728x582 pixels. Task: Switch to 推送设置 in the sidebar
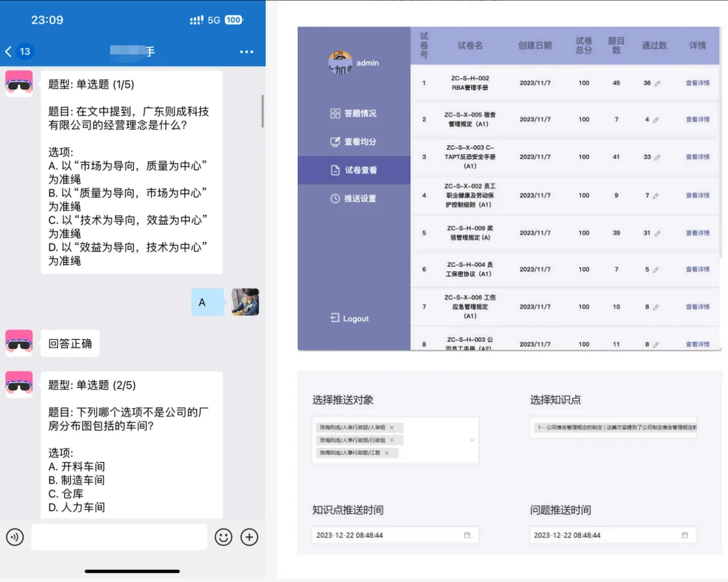(x=354, y=198)
